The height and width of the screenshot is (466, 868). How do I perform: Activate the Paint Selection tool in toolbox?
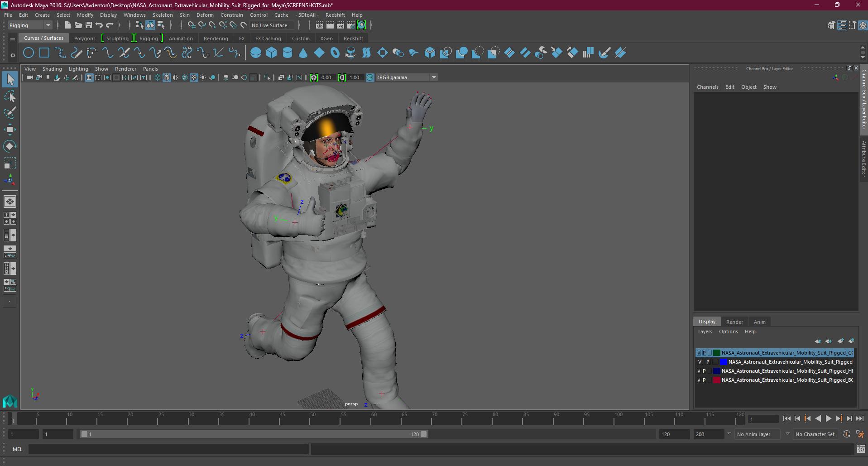click(10, 113)
